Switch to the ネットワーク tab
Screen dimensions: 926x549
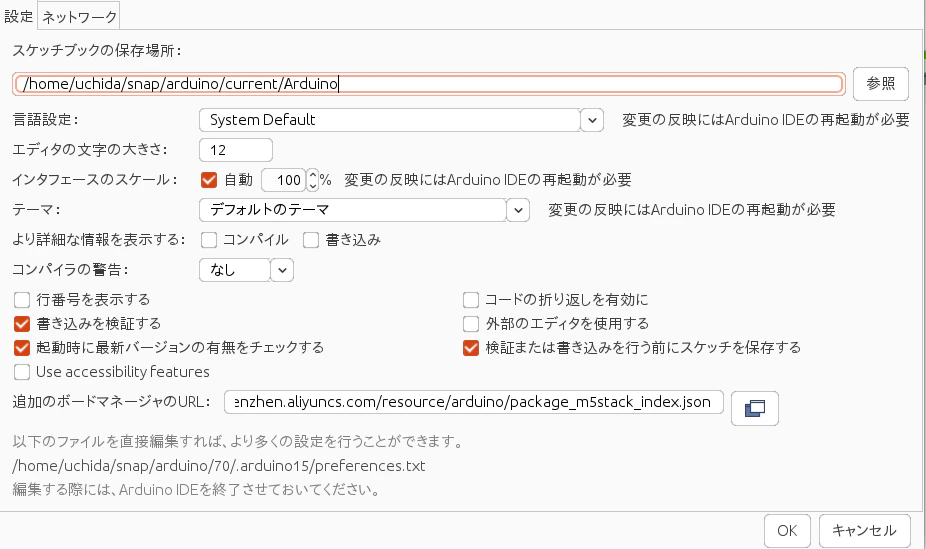pos(79,17)
